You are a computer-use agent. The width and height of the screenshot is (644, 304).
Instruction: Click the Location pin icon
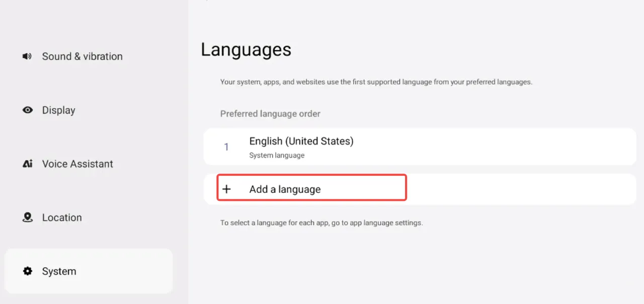click(x=28, y=218)
